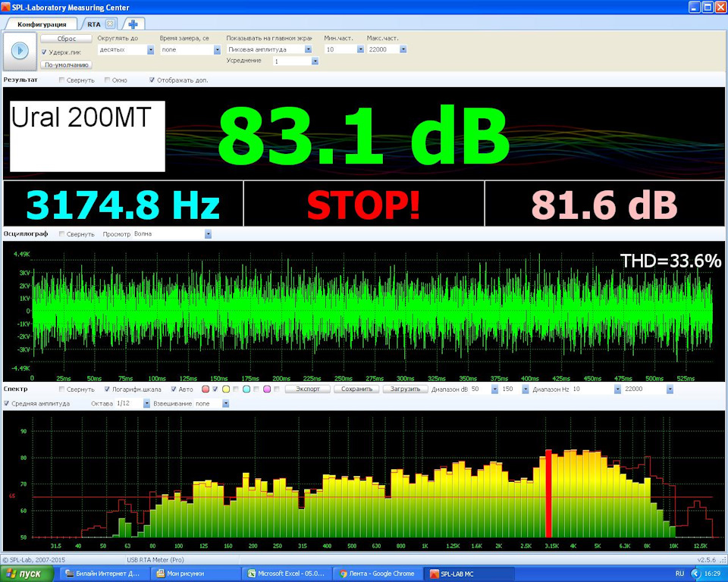Click the pink 81.6 dB readout
Image resolution: width=728 pixels, height=582 pixels.
pyautogui.click(x=604, y=205)
